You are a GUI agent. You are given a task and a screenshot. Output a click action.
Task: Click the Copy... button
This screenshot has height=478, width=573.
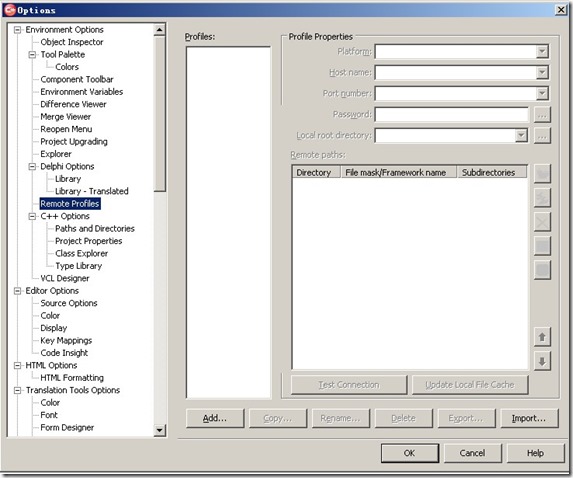(x=278, y=418)
